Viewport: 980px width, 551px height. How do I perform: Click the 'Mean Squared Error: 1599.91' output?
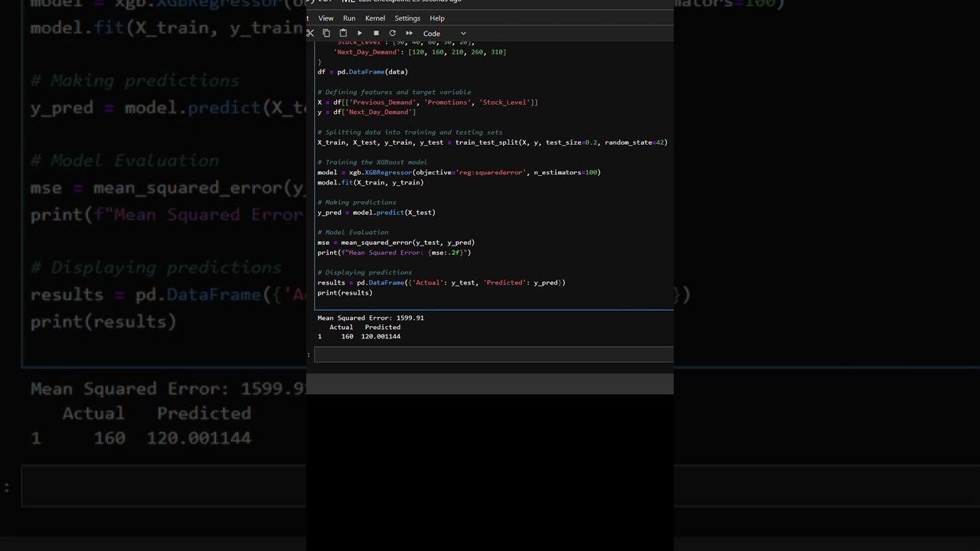point(371,318)
